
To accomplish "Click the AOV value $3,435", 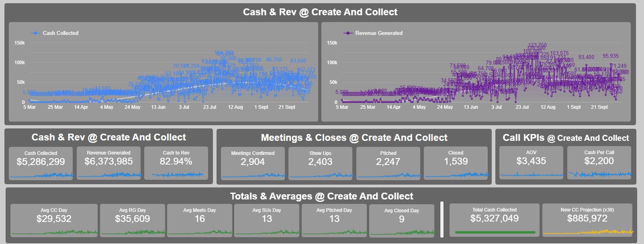I will click(531, 161).
